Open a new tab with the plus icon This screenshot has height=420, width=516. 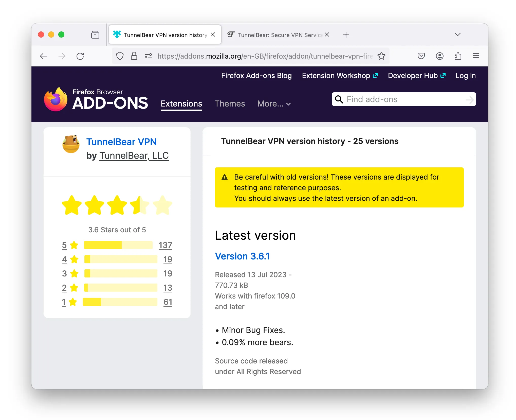point(346,35)
